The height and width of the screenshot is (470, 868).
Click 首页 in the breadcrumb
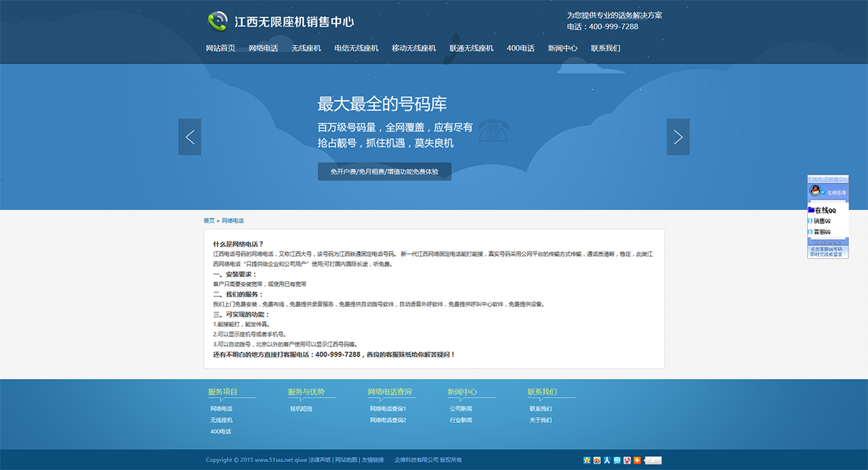(208, 221)
